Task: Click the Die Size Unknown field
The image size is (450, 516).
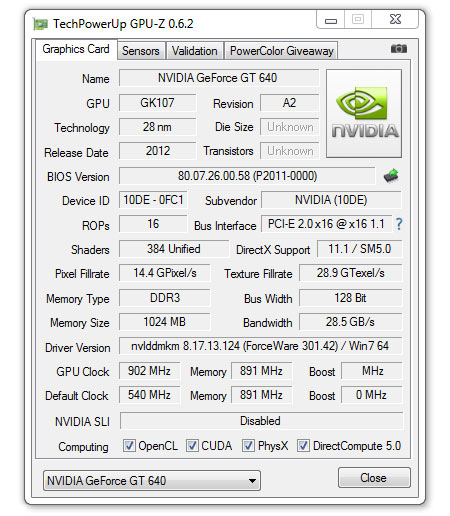Action: [x=289, y=127]
